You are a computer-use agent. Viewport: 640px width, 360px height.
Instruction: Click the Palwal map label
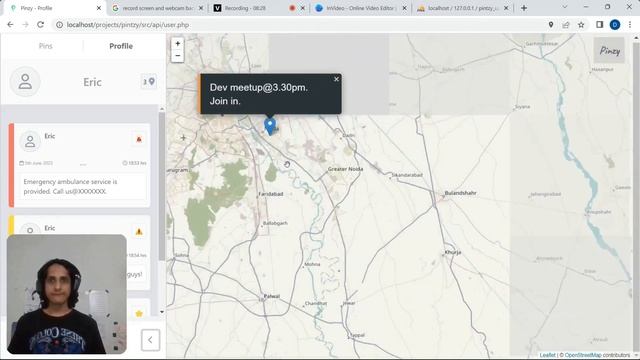click(271, 296)
